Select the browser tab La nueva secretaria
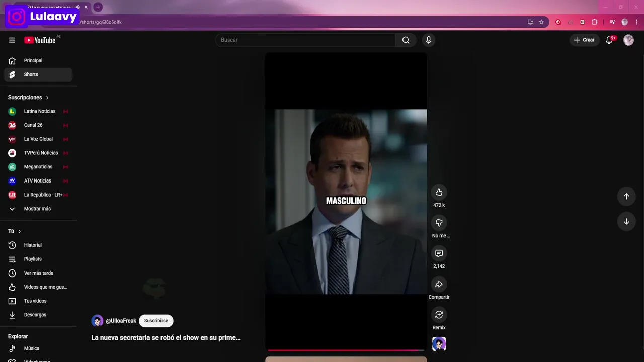Screen dimensions: 644x362 50,7
